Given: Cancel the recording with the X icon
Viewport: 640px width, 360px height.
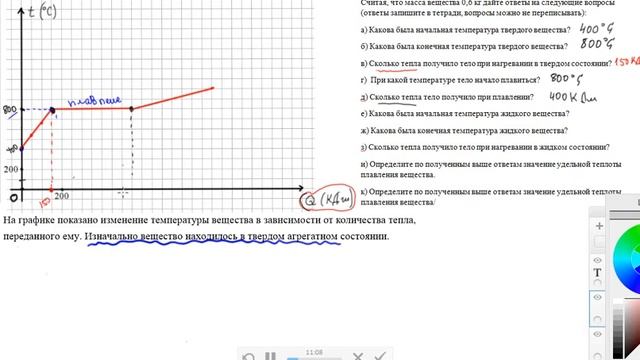Looking at the screenshot, I should [358, 356].
